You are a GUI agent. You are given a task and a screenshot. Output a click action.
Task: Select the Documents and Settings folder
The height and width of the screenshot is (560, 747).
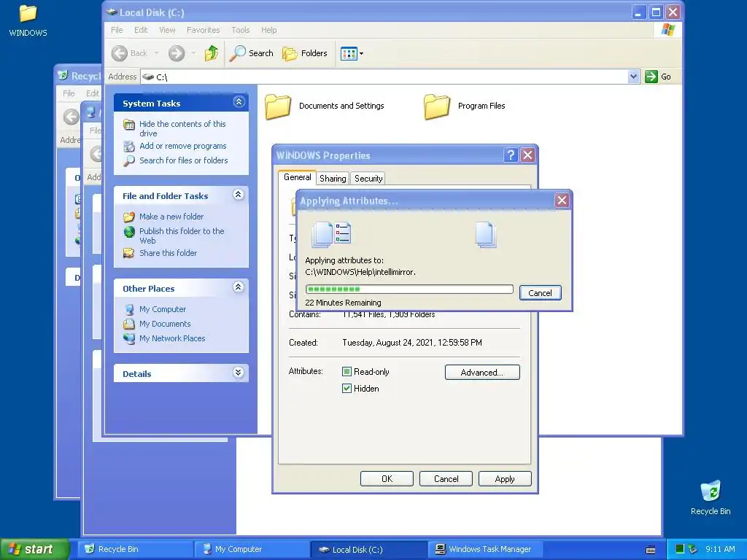click(325, 106)
